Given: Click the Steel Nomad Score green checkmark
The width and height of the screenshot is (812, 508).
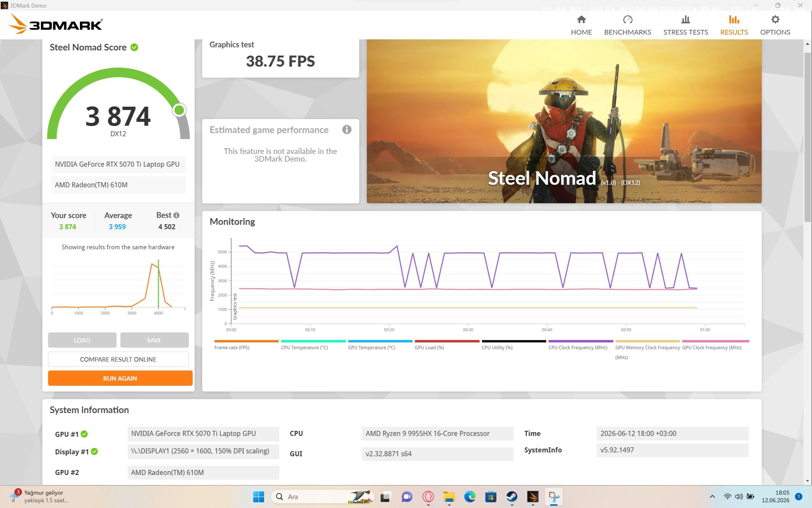Looking at the screenshot, I should click(x=134, y=47).
